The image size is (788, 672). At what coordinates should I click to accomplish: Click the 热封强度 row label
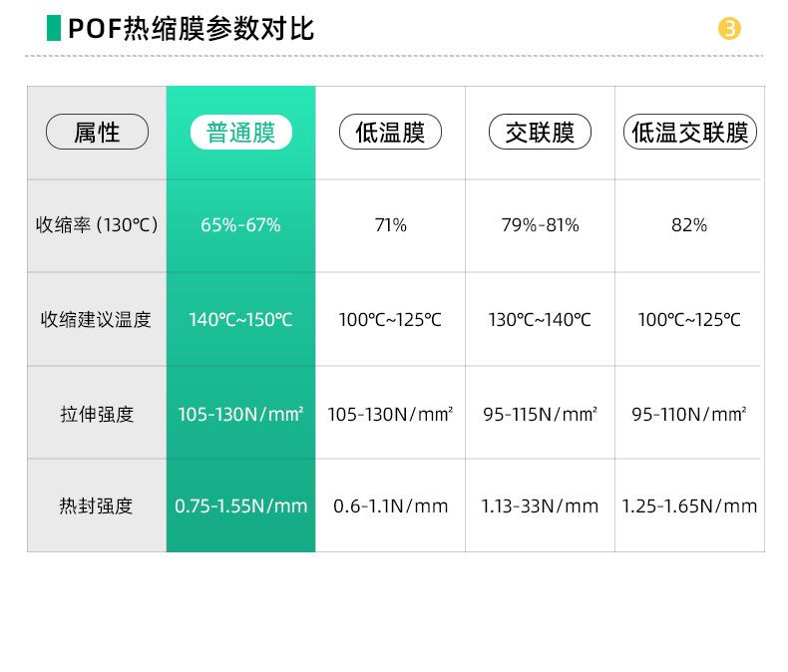pyautogui.click(x=97, y=506)
